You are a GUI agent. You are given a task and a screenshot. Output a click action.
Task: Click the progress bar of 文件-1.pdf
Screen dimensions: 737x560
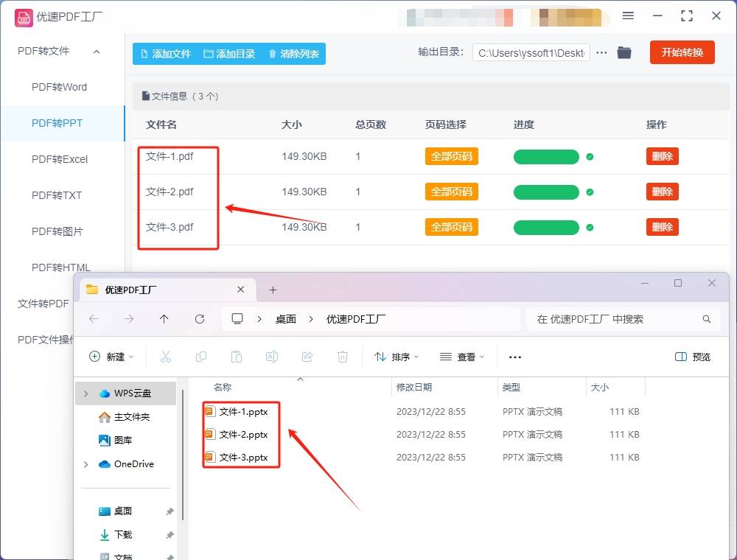point(546,156)
